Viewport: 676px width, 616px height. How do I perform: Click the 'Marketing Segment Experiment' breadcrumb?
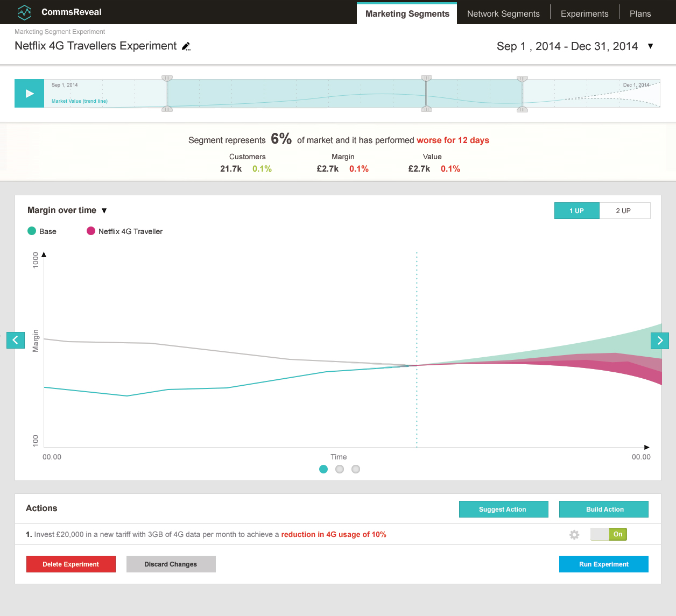pos(60,32)
